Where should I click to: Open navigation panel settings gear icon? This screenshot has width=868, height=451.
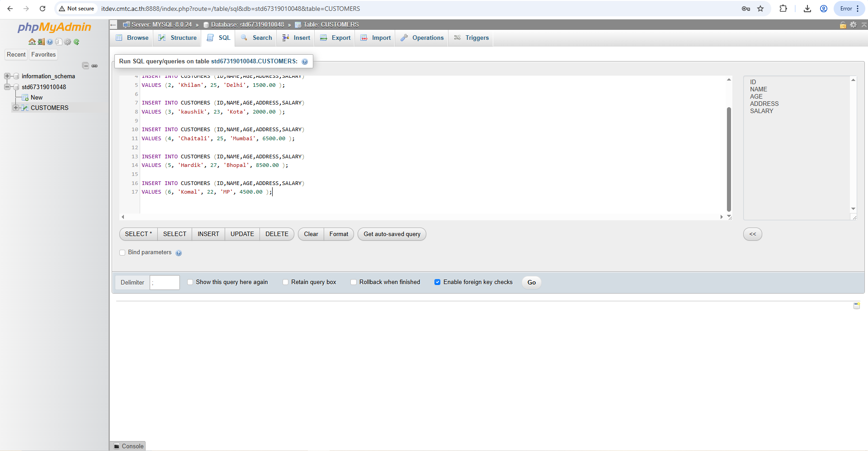pyautogui.click(x=68, y=42)
